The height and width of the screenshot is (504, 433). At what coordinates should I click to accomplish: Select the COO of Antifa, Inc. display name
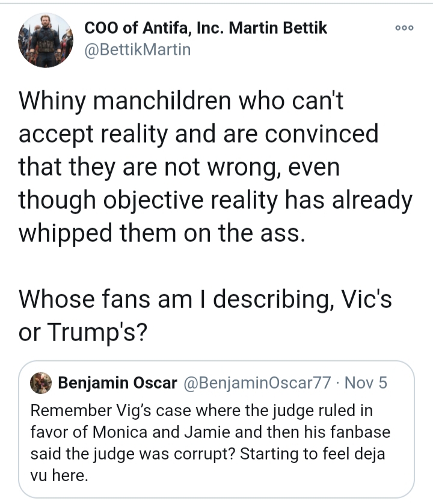[206, 28]
